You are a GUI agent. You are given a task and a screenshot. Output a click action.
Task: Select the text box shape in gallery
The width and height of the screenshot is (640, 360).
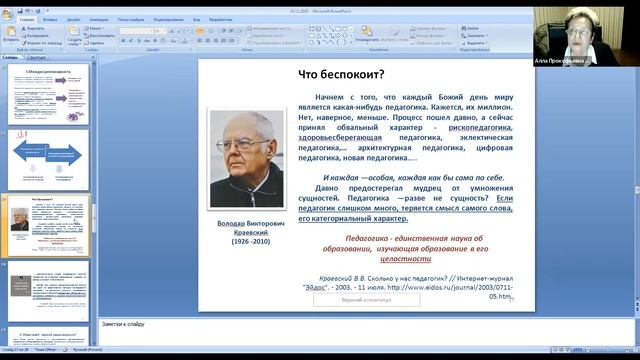(x=318, y=29)
